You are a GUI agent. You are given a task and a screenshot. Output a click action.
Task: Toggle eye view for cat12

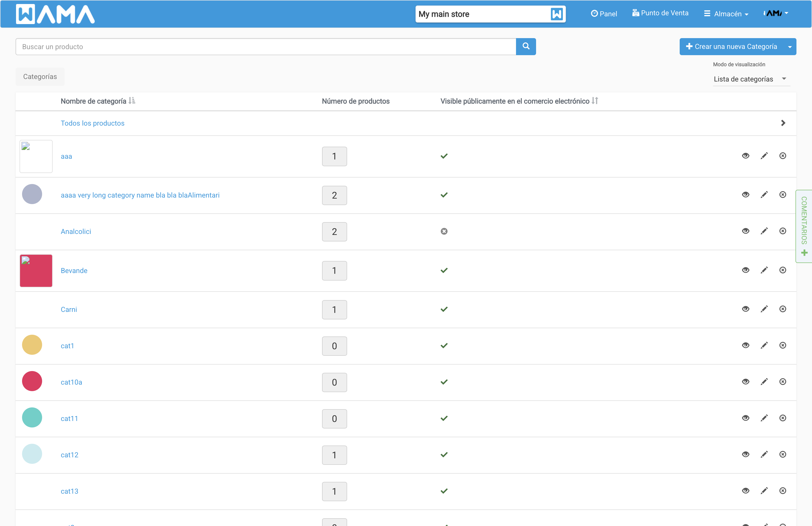[746, 455]
